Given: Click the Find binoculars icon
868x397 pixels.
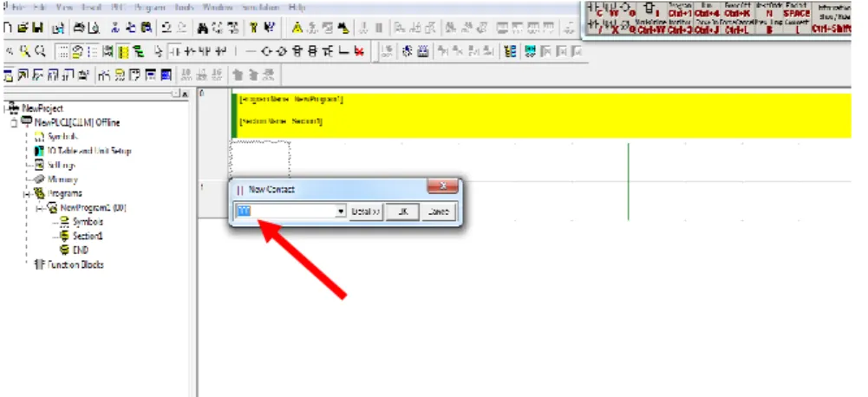Looking at the screenshot, I should coord(203,27).
